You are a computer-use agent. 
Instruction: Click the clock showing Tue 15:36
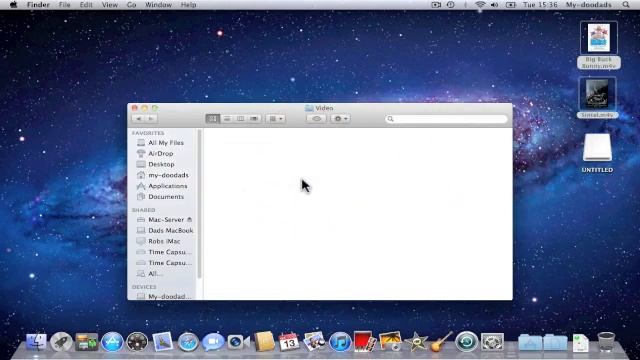pyautogui.click(x=540, y=5)
